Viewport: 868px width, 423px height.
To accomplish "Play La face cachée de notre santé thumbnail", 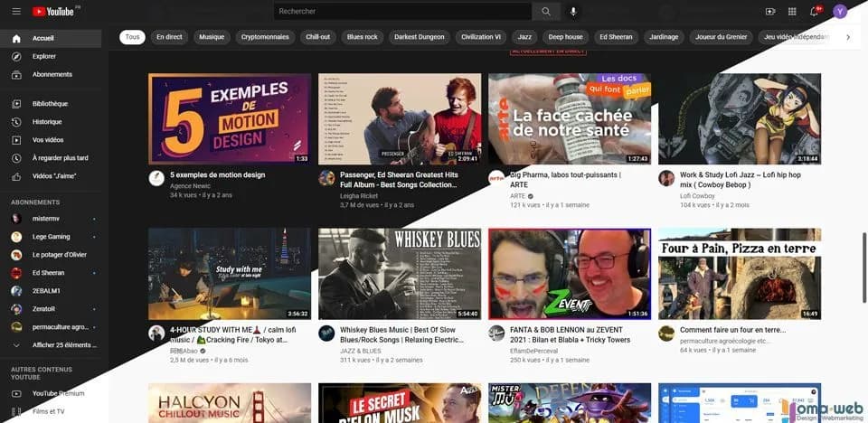I will [570, 119].
